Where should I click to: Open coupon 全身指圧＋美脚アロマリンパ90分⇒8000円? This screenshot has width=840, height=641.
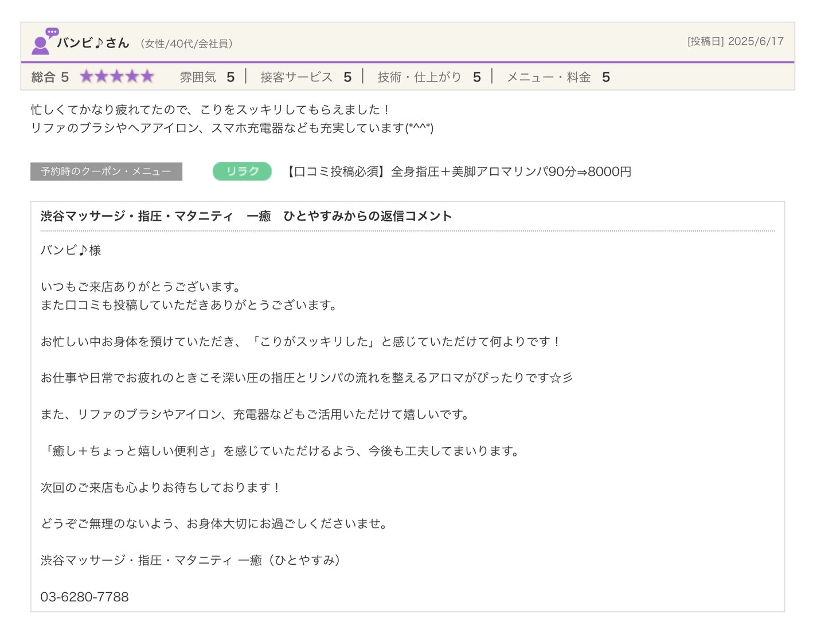pyautogui.click(x=458, y=171)
